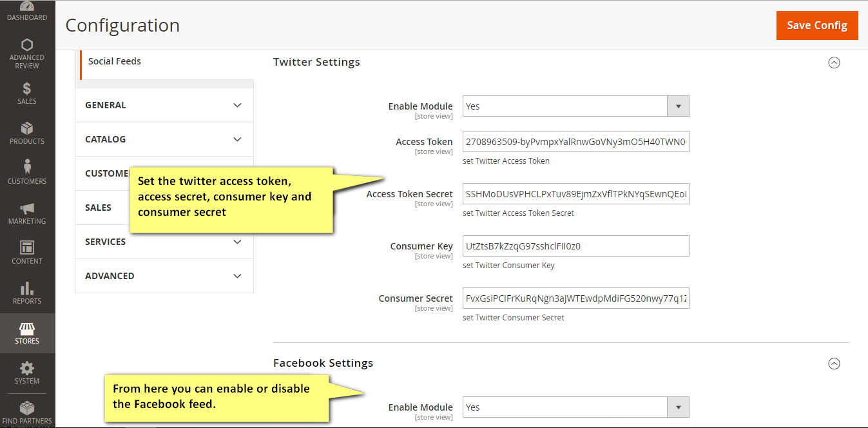Click the set Twitter Access Token link
This screenshot has height=428, width=868.
506,160
